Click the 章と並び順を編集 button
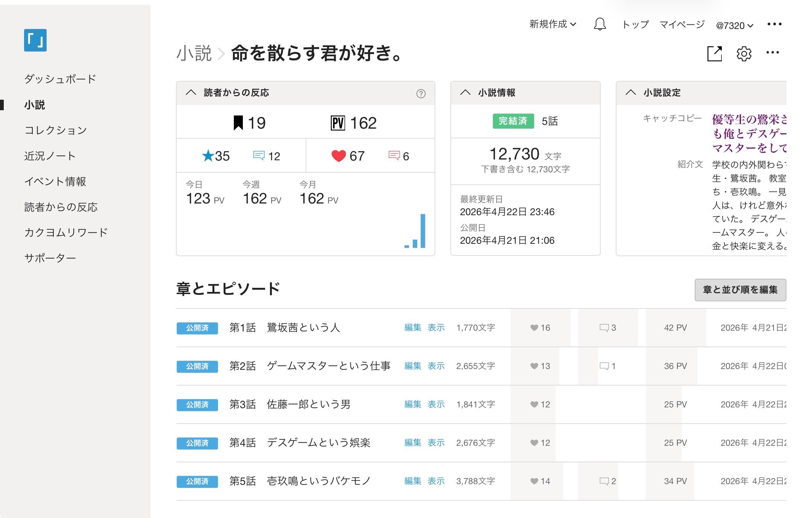 [740, 290]
